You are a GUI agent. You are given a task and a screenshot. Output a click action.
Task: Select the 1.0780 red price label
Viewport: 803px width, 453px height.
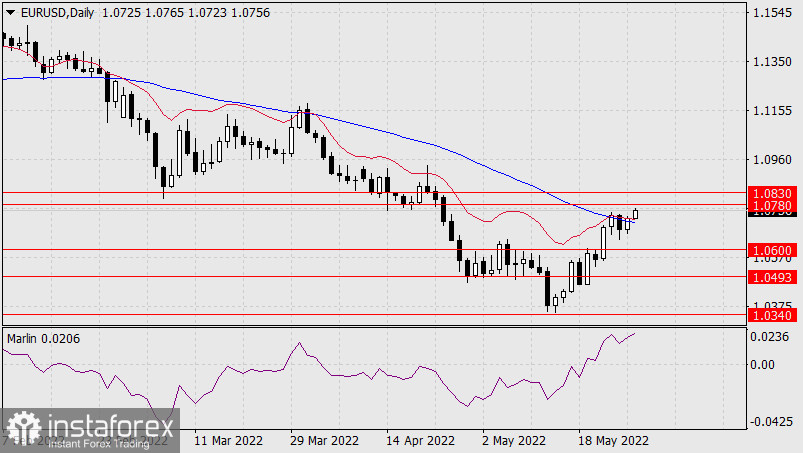point(772,206)
